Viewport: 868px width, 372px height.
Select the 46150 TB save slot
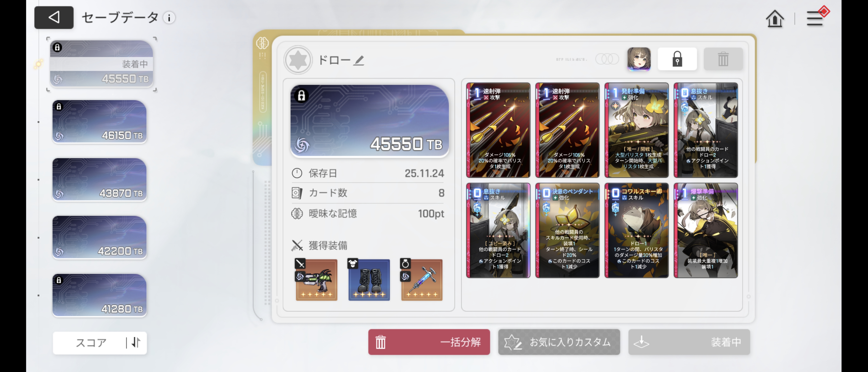(99, 122)
